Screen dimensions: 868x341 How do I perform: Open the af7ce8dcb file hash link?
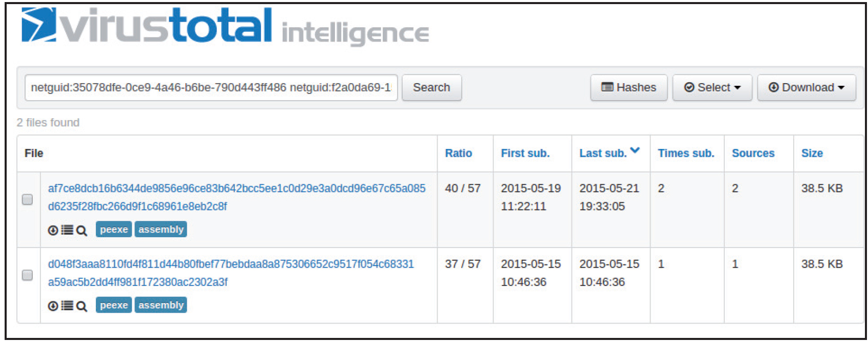point(236,197)
